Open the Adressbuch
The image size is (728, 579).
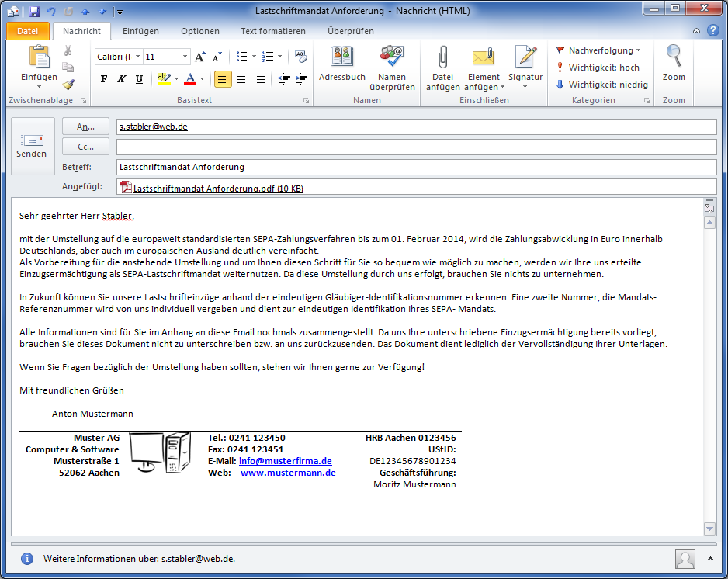point(342,64)
